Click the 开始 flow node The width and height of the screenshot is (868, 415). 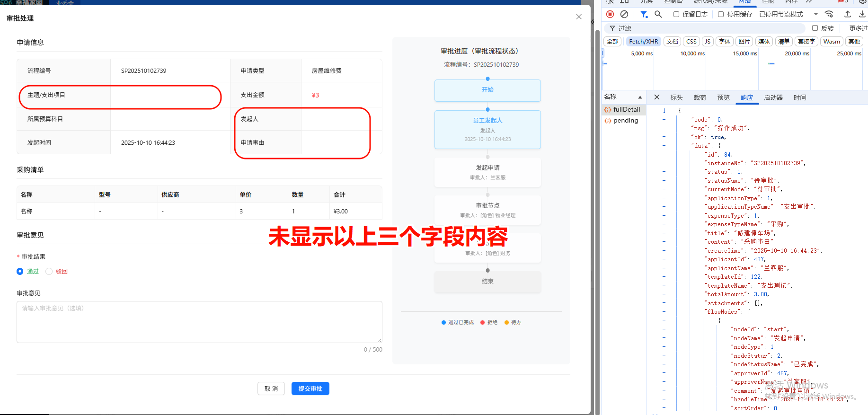coord(487,90)
